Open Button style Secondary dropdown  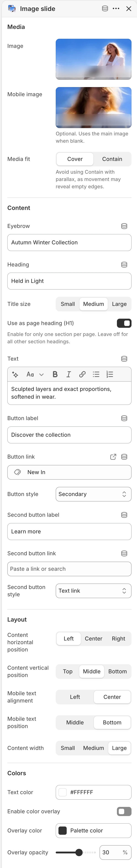tap(93, 494)
